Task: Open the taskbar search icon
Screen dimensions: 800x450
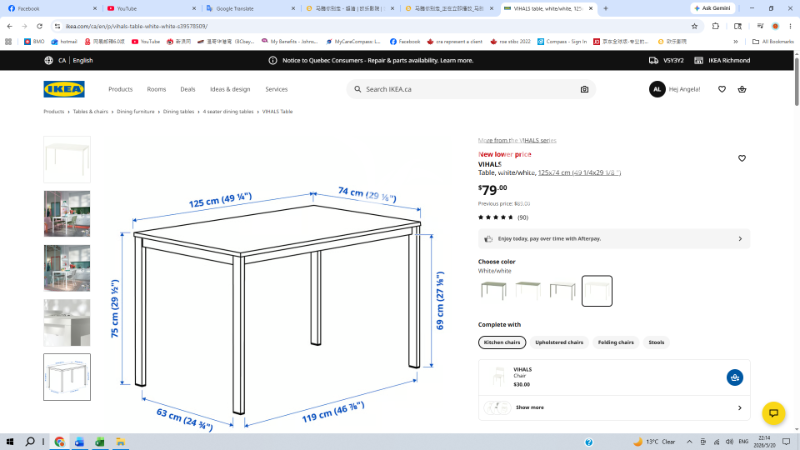Action: (x=30, y=441)
